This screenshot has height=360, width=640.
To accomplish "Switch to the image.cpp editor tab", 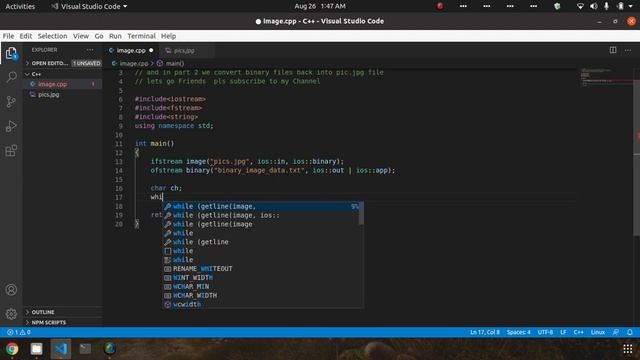I will (x=131, y=50).
